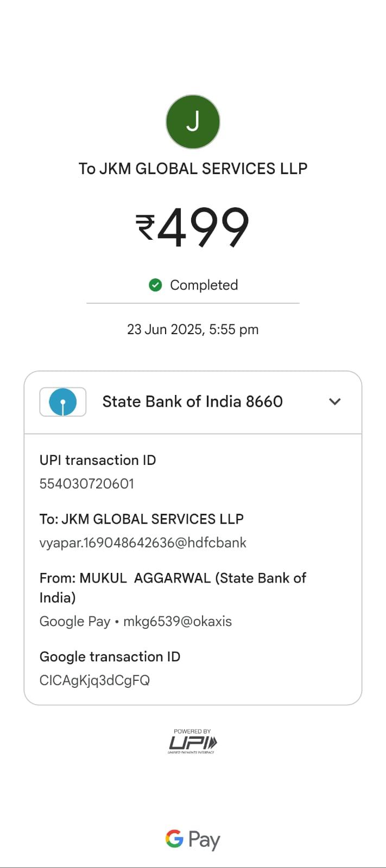Tap the green J recipient avatar
386x868 pixels.
coord(193,122)
